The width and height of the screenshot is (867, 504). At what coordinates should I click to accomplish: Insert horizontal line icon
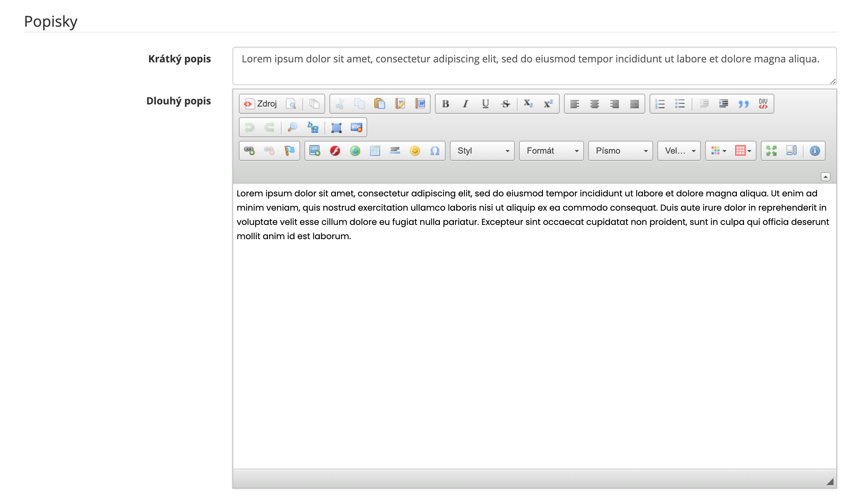tap(395, 151)
